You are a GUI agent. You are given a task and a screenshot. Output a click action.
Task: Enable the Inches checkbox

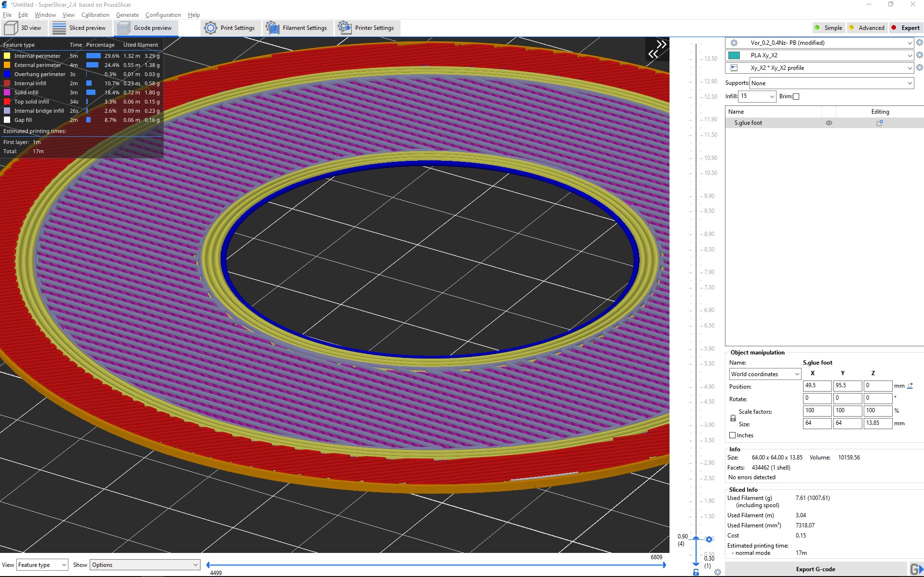point(733,435)
